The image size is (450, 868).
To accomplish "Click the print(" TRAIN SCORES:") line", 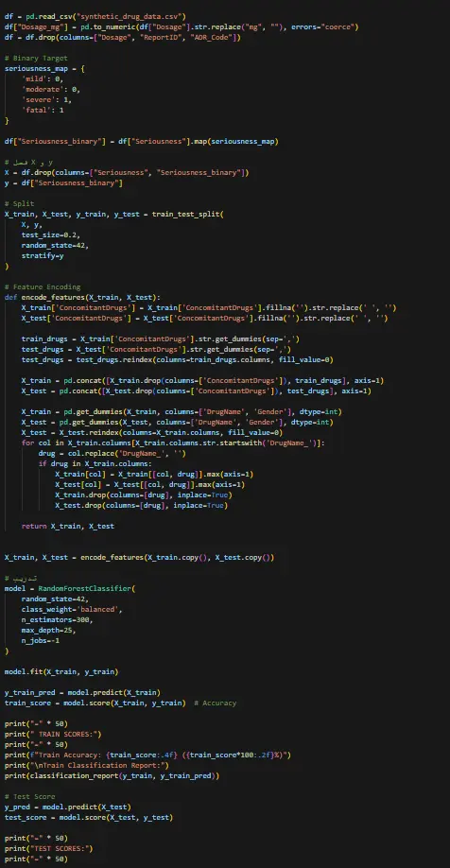I will click(x=53, y=734).
